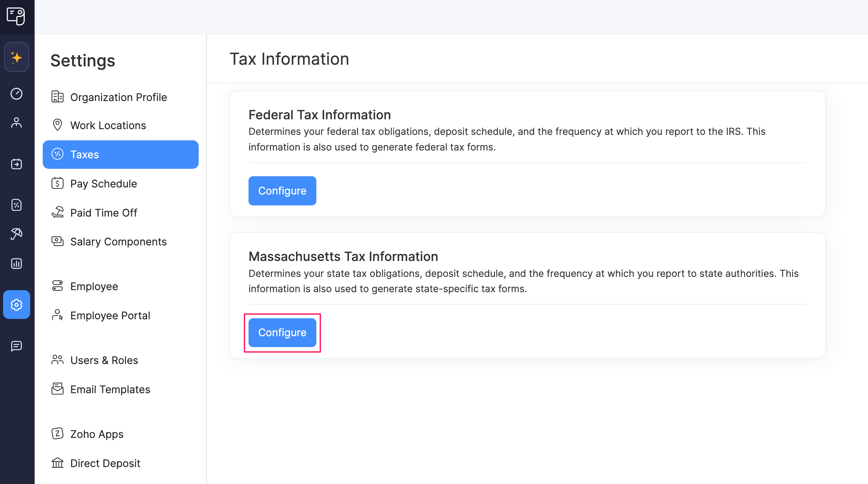Toggle the left navigation rail icon

[x=17, y=16]
